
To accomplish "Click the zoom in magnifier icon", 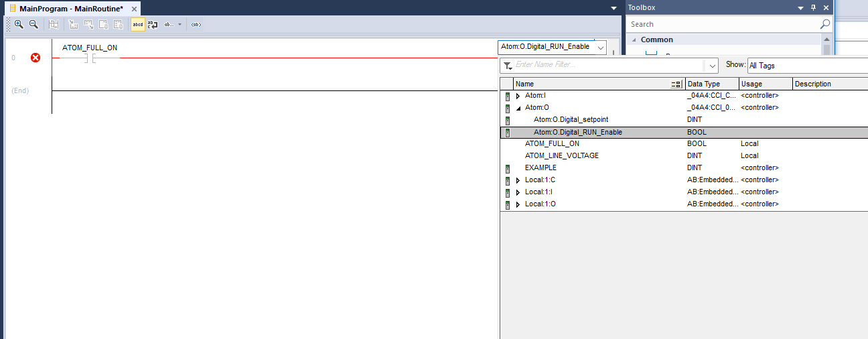I will point(19,24).
